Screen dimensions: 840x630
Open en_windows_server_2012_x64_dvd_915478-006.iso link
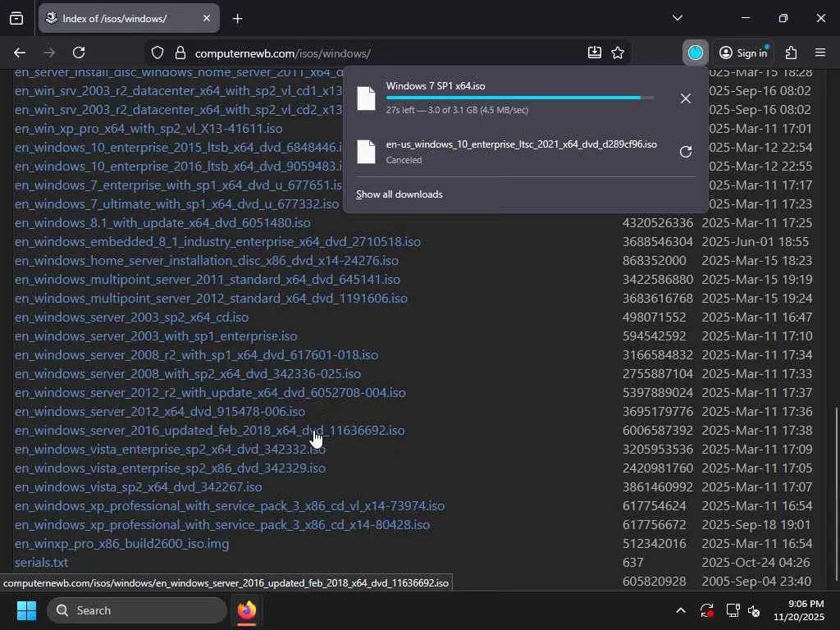160,412
